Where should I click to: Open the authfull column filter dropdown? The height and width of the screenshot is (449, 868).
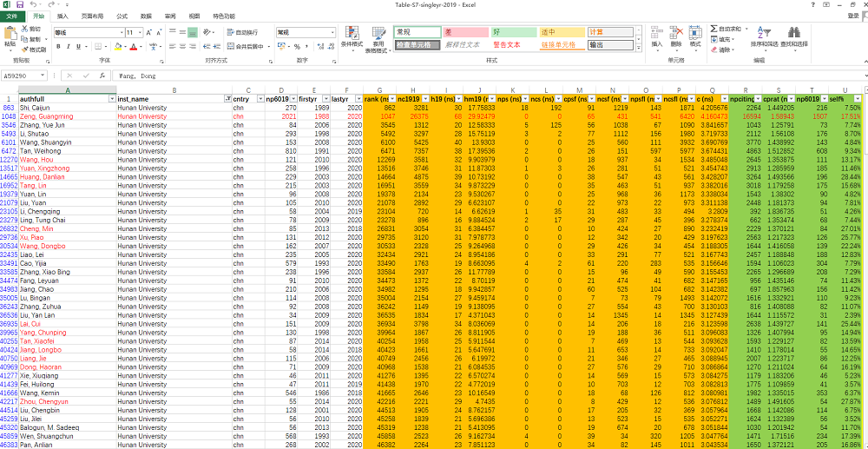pyautogui.click(x=110, y=100)
